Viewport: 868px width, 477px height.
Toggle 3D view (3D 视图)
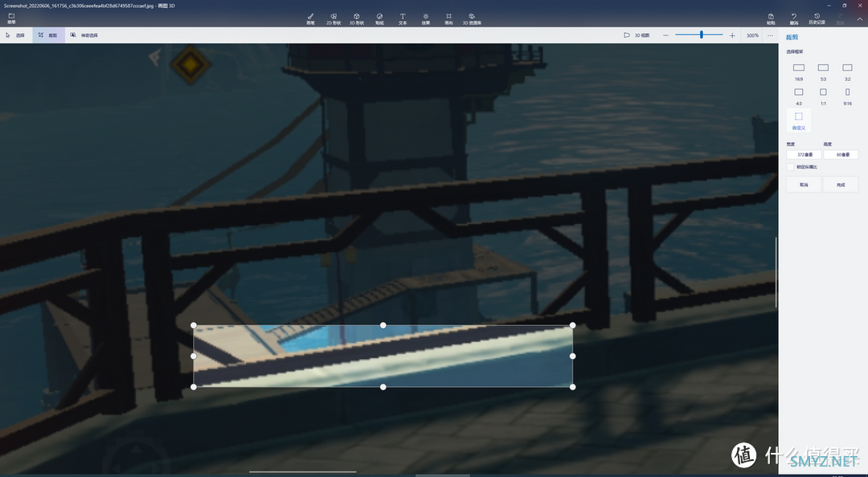[637, 35]
